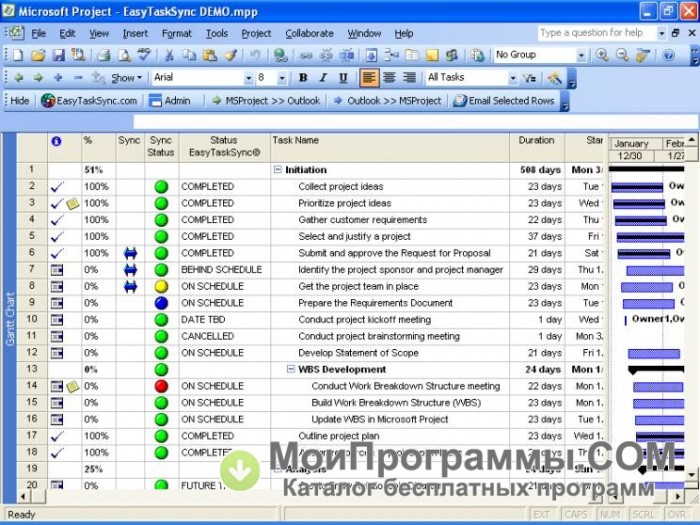Image resolution: width=700 pixels, height=525 pixels.
Task: Open the No Group dropdown
Action: pyautogui.click(x=581, y=55)
